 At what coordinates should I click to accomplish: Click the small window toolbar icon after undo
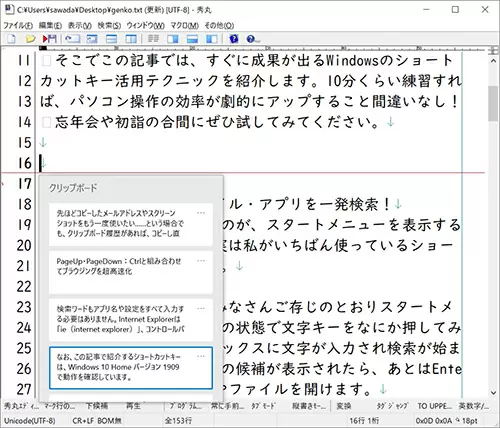92,39
